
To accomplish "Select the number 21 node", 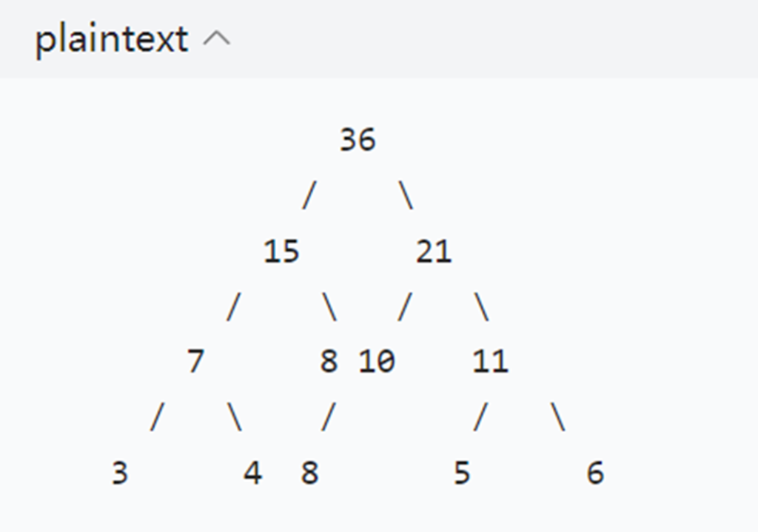I will click(x=434, y=252).
